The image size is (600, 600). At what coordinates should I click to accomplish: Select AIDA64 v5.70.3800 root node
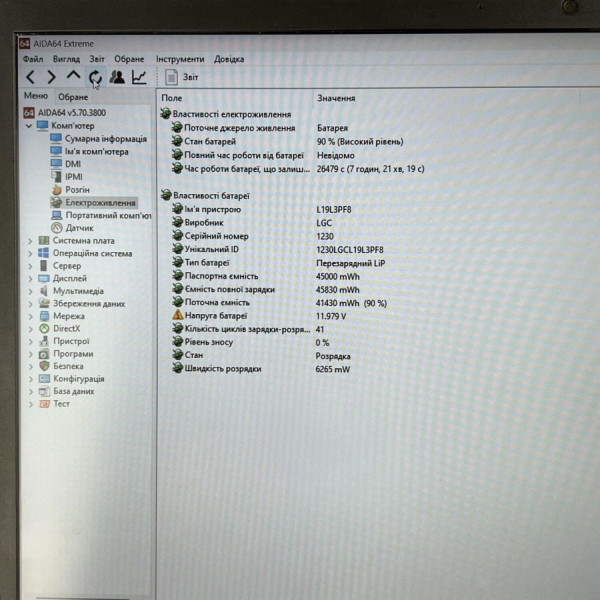pyautogui.click(x=65, y=112)
